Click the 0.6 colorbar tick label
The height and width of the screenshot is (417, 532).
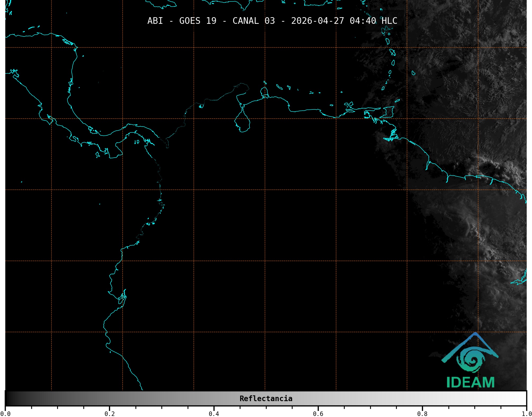318,414
